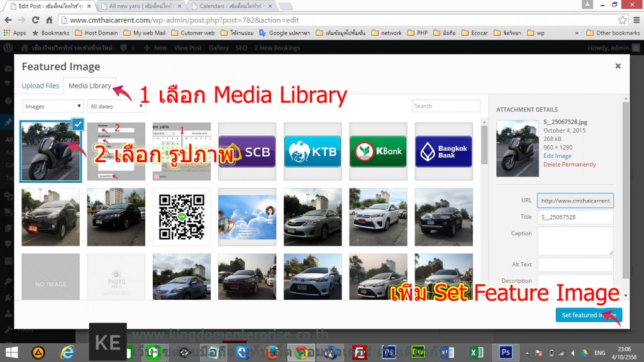Open the Chrome menu icon
The height and width of the screenshot is (362, 644).
pos(636,19)
